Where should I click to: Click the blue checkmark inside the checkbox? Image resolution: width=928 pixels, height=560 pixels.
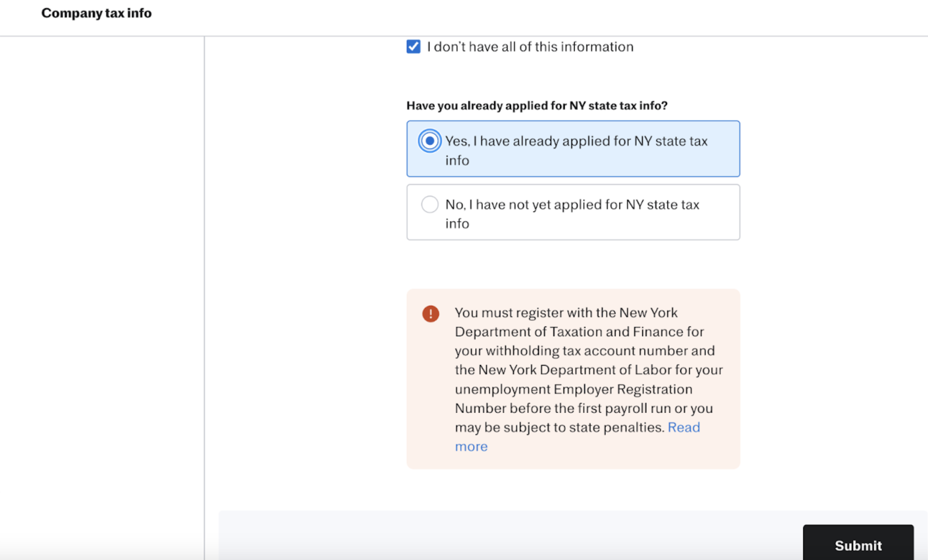point(413,46)
